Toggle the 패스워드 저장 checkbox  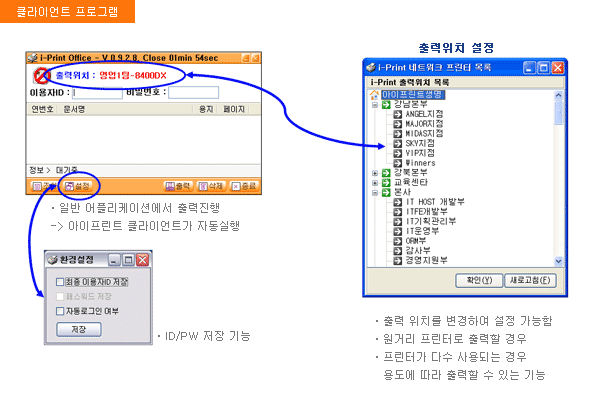click(59, 297)
